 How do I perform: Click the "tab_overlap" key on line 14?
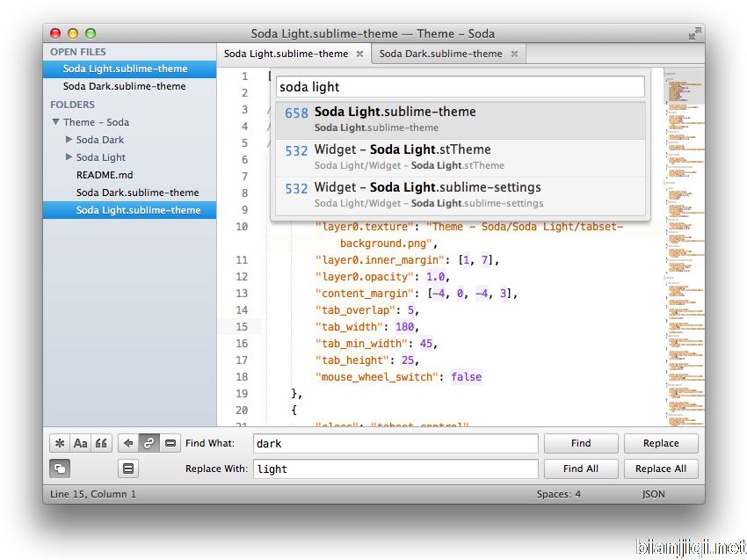(355, 310)
